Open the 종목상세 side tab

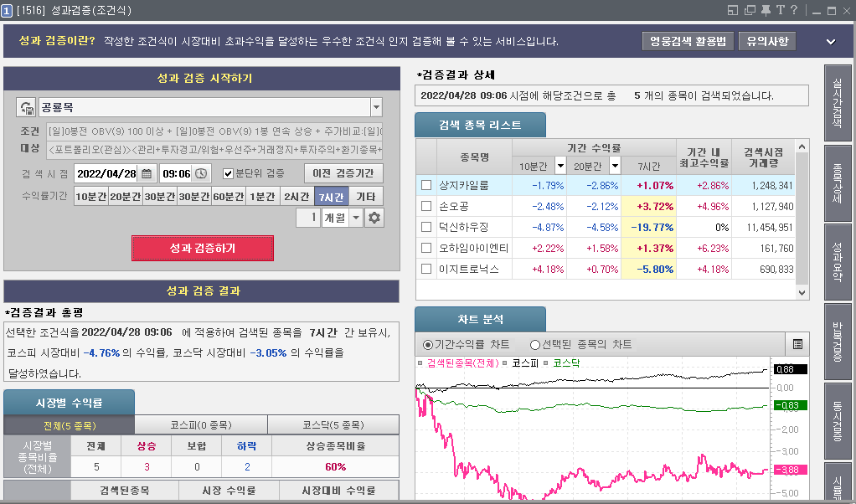coord(837,183)
